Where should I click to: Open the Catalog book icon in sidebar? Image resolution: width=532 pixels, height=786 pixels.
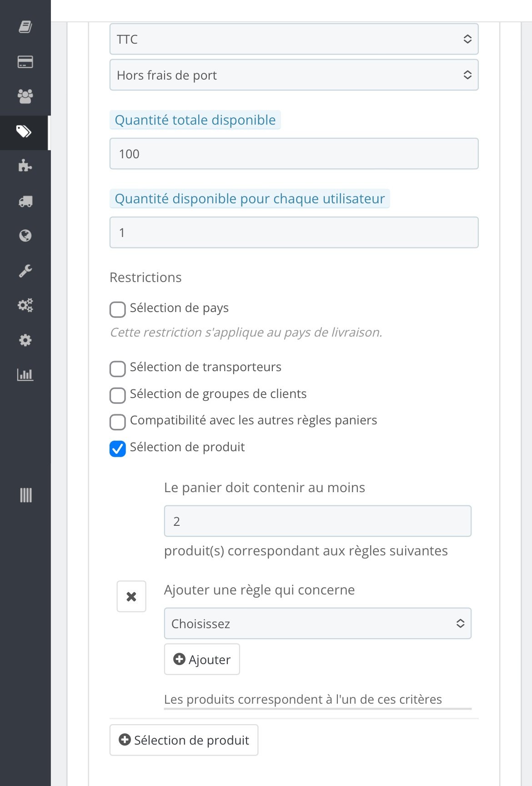point(25,27)
